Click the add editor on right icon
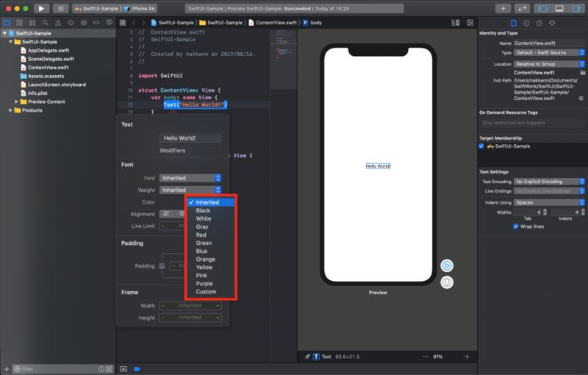Image resolution: width=588 pixels, height=375 pixels. coord(470,23)
